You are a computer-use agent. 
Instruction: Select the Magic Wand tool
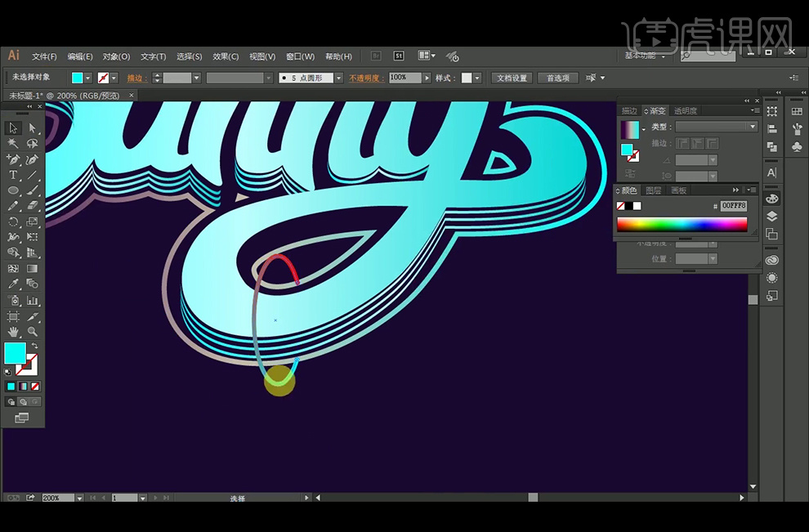pos(13,144)
